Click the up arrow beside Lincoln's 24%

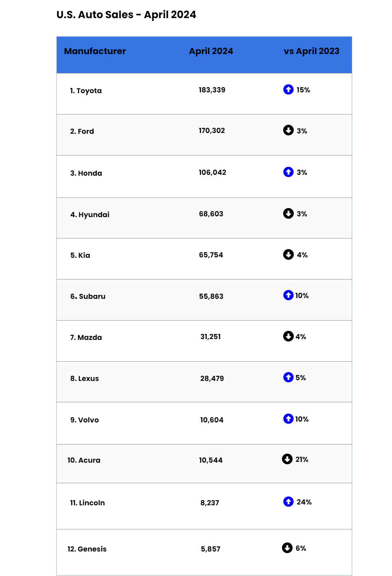[288, 502]
